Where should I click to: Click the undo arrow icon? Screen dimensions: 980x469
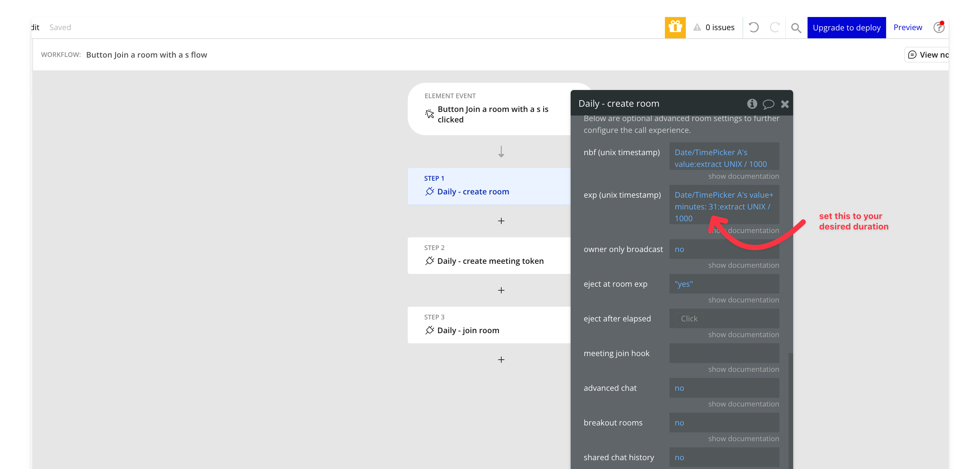[753, 27]
